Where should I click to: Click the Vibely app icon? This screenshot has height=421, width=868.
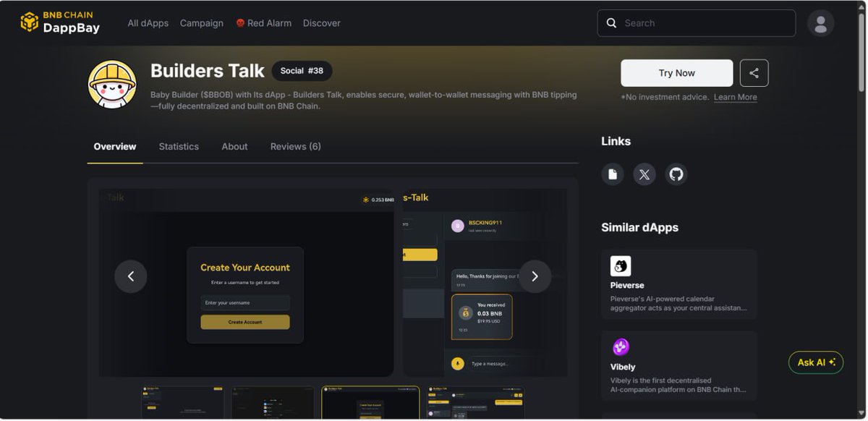[621, 348]
